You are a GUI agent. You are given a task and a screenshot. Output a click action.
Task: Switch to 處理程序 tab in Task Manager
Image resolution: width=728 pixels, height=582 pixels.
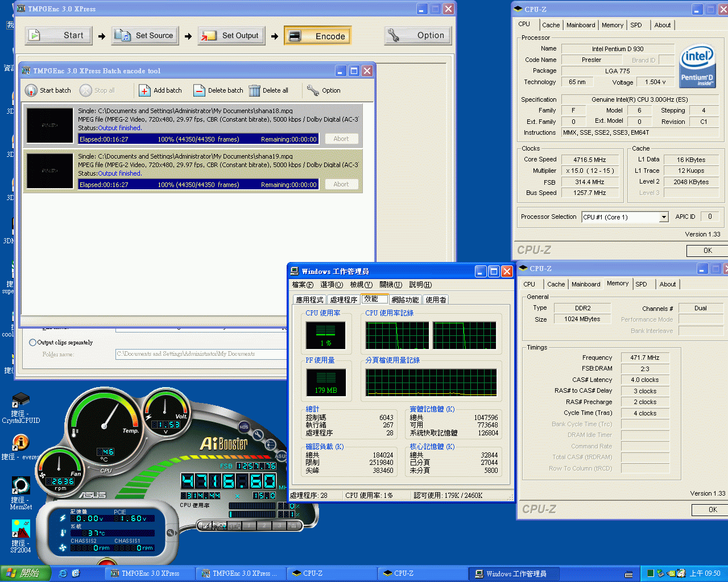click(344, 300)
